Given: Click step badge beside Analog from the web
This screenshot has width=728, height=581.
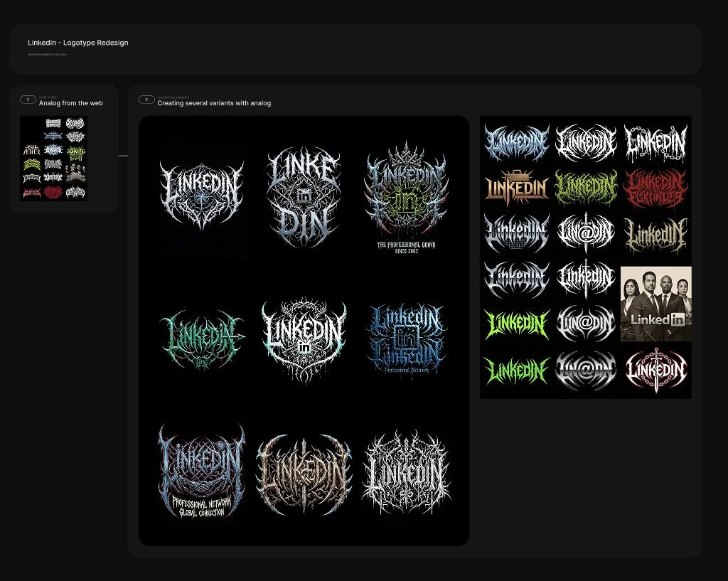Looking at the screenshot, I should point(28,100).
